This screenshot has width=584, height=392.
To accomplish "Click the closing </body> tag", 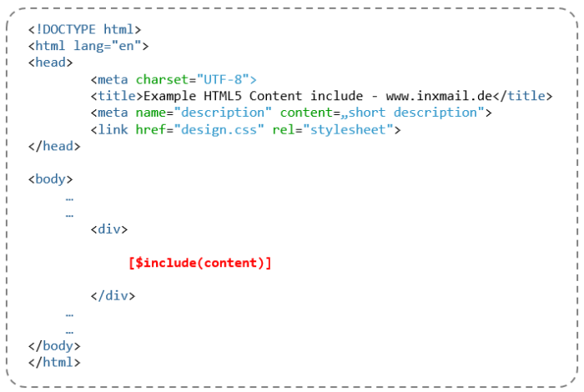I will click(x=54, y=346).
